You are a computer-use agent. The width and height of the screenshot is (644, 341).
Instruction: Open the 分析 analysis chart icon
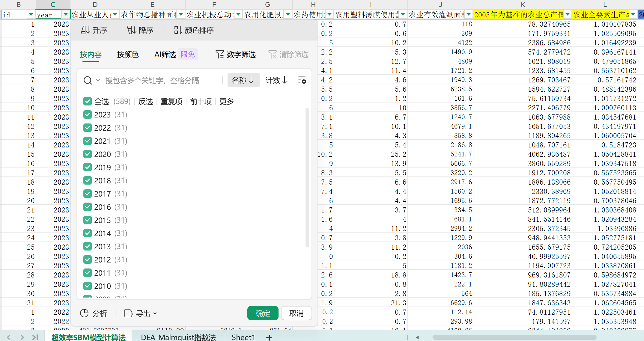click(x=84, y=313)
